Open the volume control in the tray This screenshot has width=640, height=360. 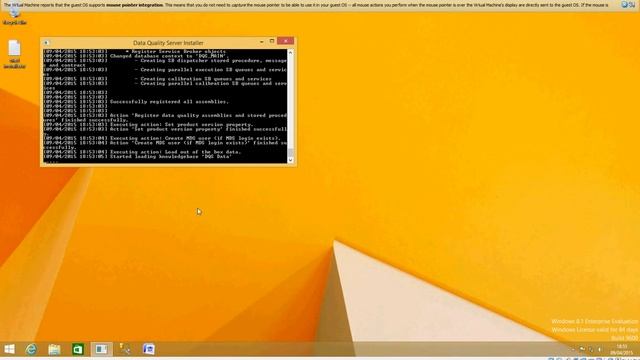[x=599, y=349]
